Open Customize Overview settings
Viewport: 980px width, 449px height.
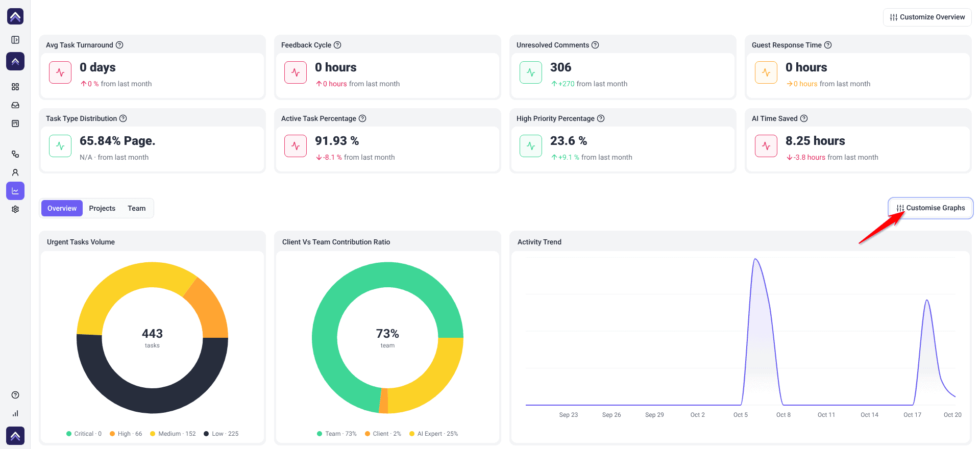click(927, 17)
